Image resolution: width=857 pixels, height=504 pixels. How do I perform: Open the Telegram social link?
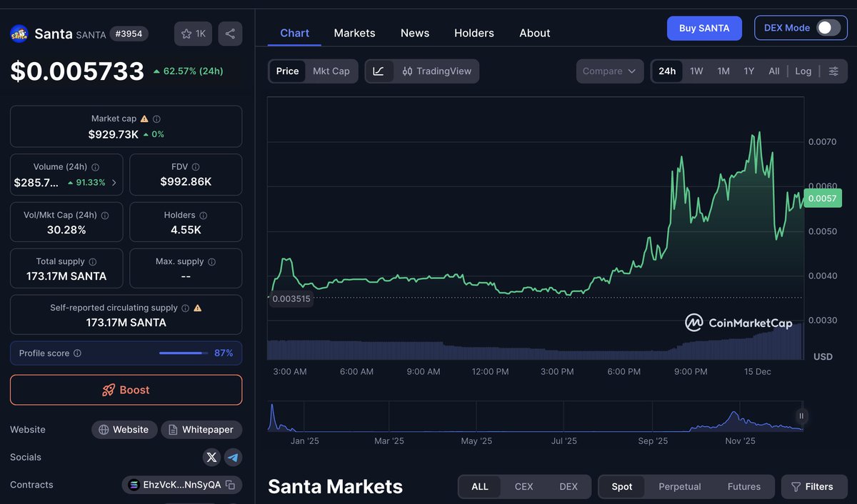[233, 457]
